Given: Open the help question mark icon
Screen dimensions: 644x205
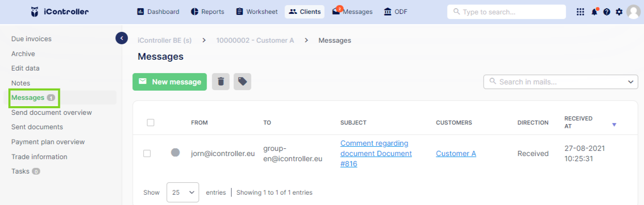Looking at the screenshot, I should 607,12.
